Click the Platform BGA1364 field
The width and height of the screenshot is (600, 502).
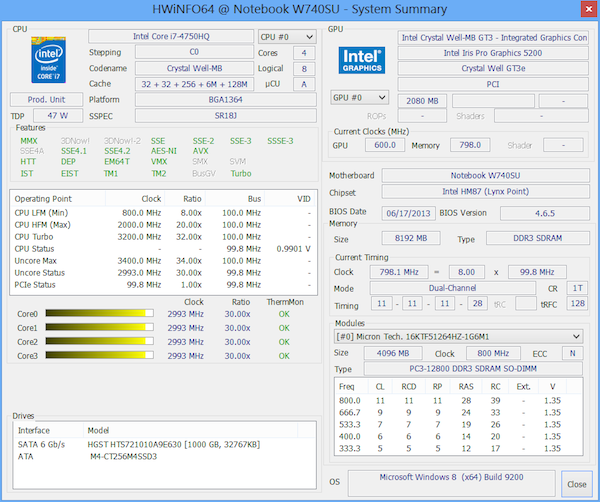pyautogui.click(x=226, y=100)
